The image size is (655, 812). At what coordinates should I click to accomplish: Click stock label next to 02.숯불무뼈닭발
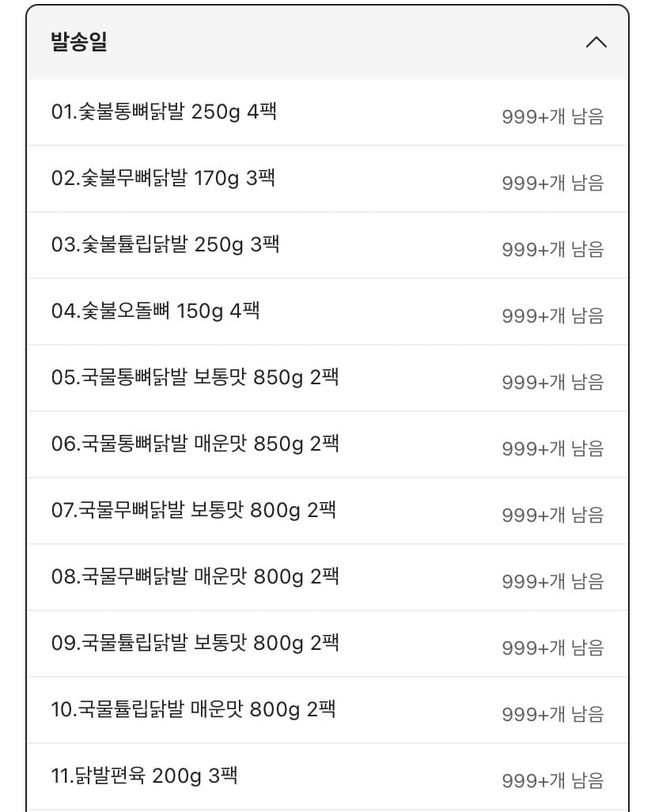click(x=552, y=183)
